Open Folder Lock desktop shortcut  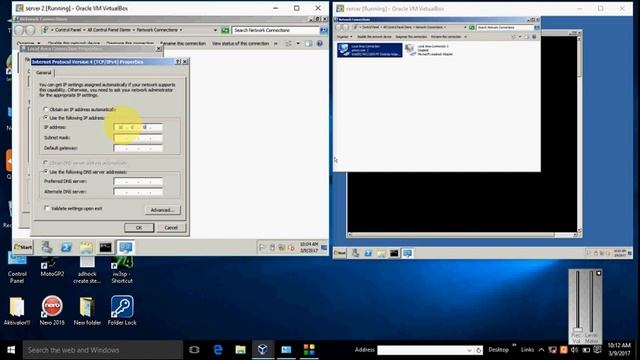click(x=122, y=310)
